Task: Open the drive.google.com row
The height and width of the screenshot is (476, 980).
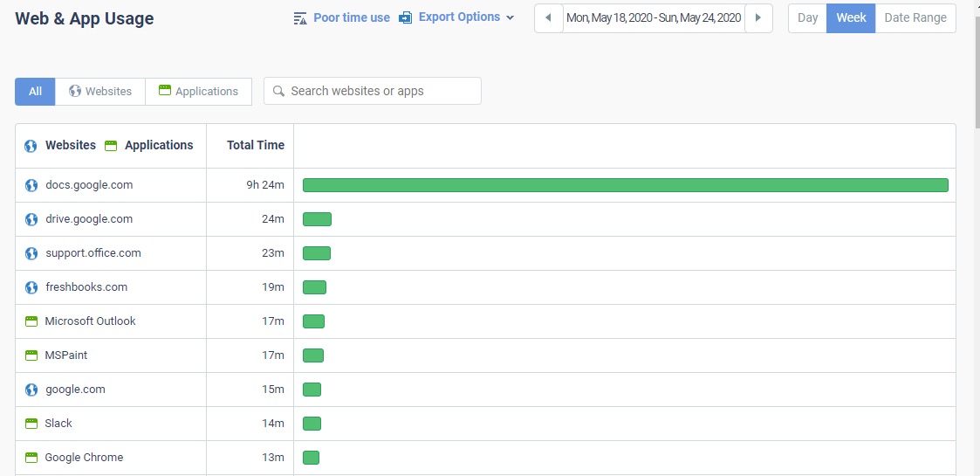Action: [485, 219]
